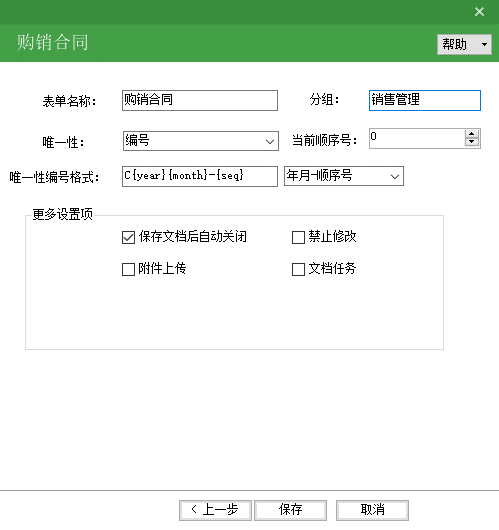Click the 帮助 help button
Screen dimensions: 499x530
click(x=457, y=44)
